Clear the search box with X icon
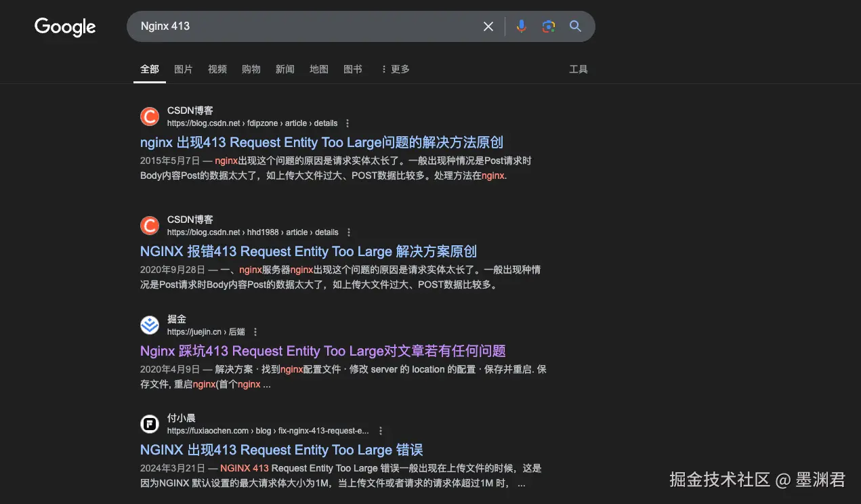Viewport: 861px width, 504px height. point(488,26)
